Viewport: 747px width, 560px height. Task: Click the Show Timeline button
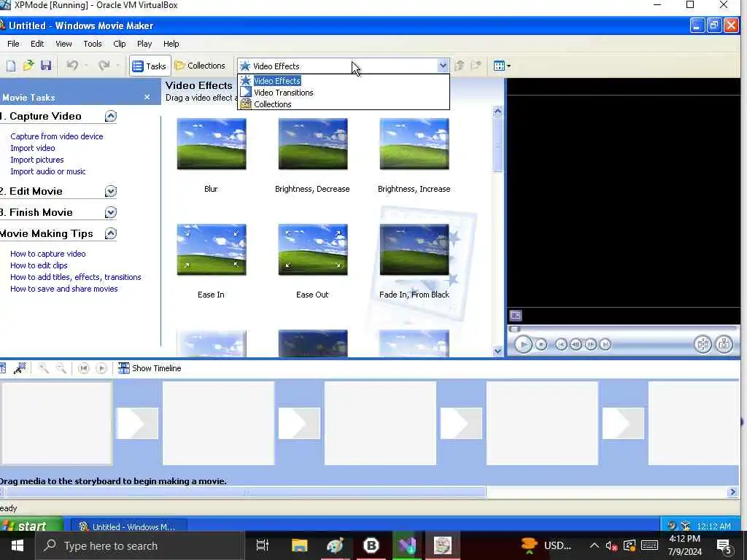(150, 368)
